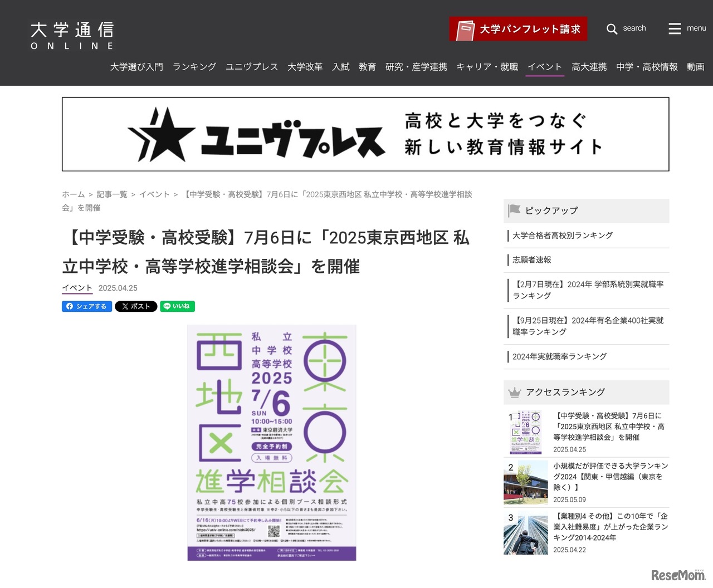Open 大学合格者高校別ランキング pickup link
This screenshot has height=588, width=713.
coord(563,236)
